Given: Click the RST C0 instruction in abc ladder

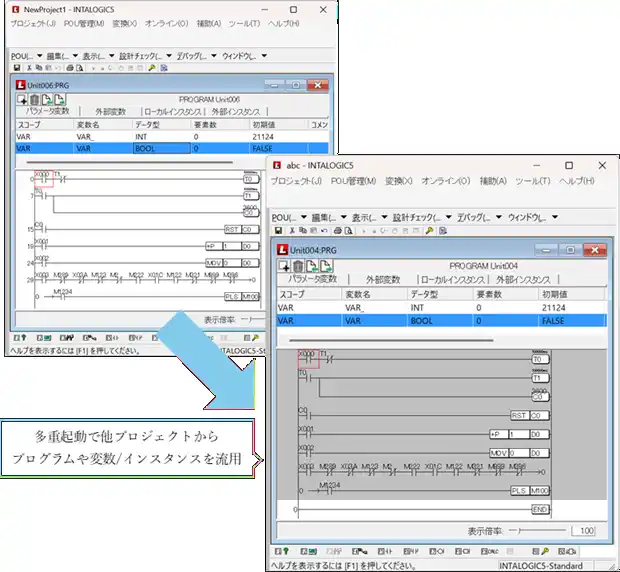Looking at the screenshot, I should click(530, 415).
